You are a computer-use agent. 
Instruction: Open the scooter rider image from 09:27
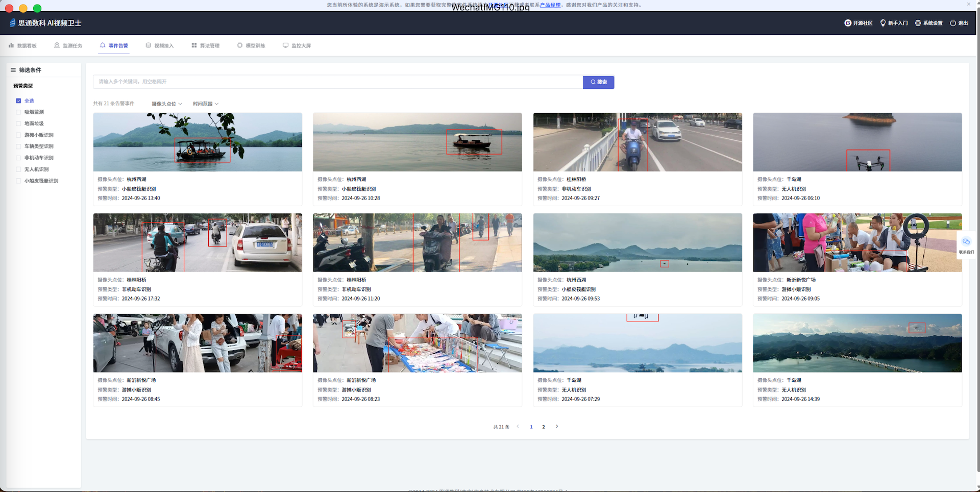pyautogui.click(x=638, y=142)
